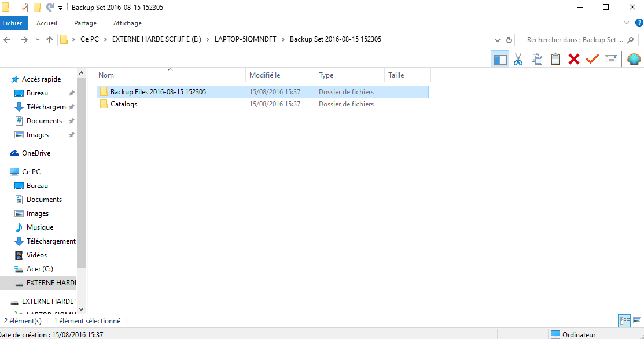Open Vidéos in navigation pane

click(x=36, y=255)
